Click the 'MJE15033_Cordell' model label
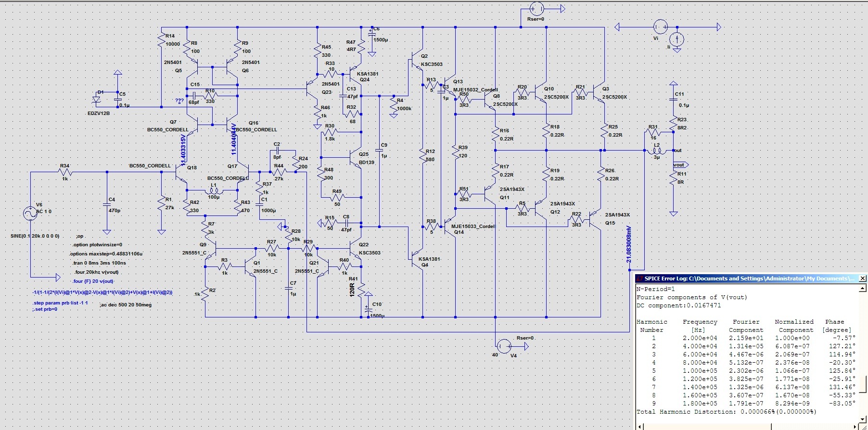 [x=473, y=227]
